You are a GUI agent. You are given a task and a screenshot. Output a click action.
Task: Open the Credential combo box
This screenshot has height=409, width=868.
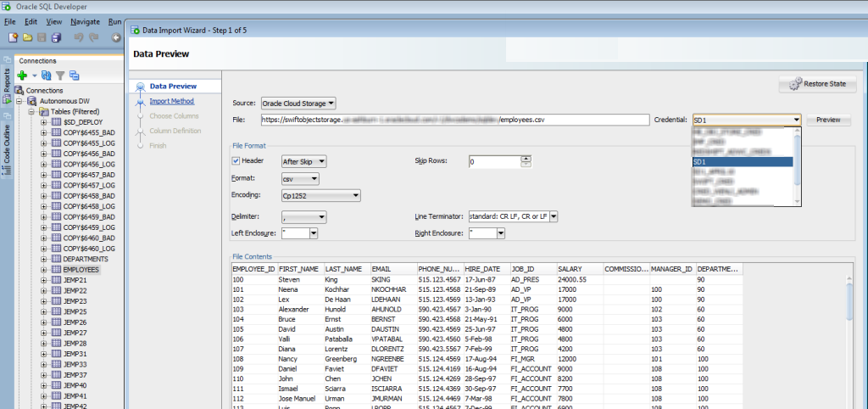746,120
